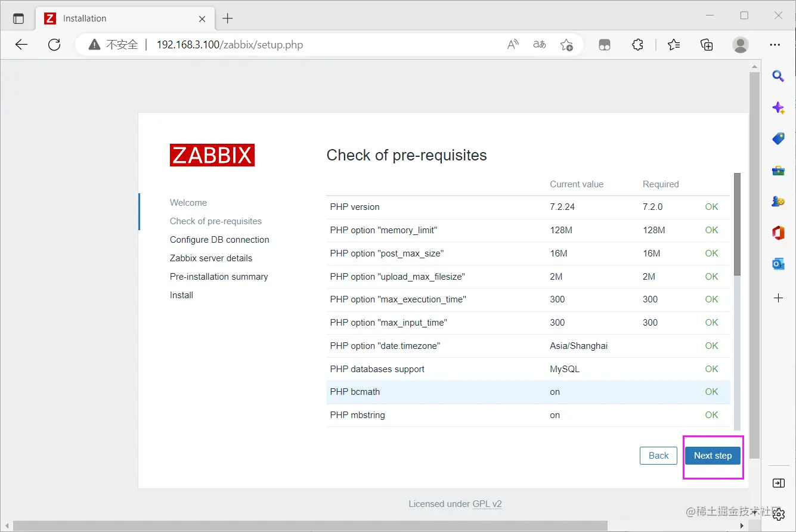The width and height of the screenshot is (796, 532).
Task: Select Configure DB connection step
Action: coord(219,240)
